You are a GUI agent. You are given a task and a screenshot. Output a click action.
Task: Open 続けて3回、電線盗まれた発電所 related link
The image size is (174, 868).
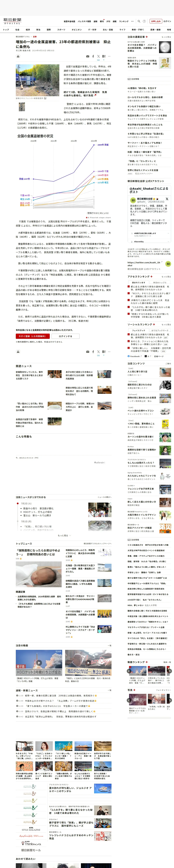(86, 94)
